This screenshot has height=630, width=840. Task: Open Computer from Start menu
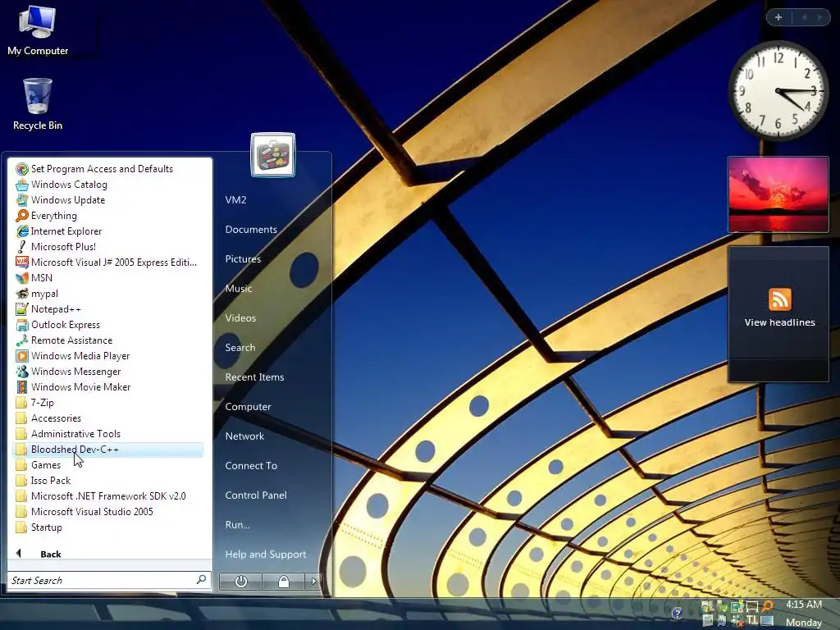[248, 406]
